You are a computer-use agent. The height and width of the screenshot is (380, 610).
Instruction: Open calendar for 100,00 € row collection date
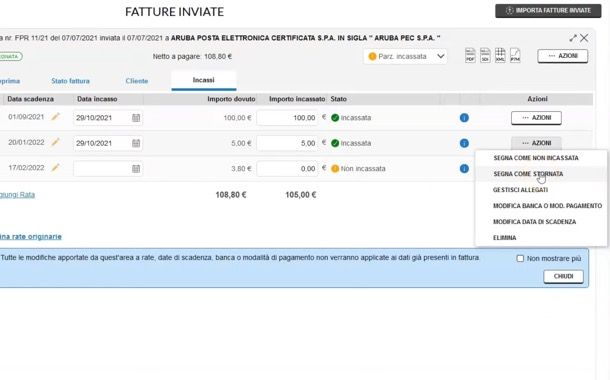[x=136, y=118]
